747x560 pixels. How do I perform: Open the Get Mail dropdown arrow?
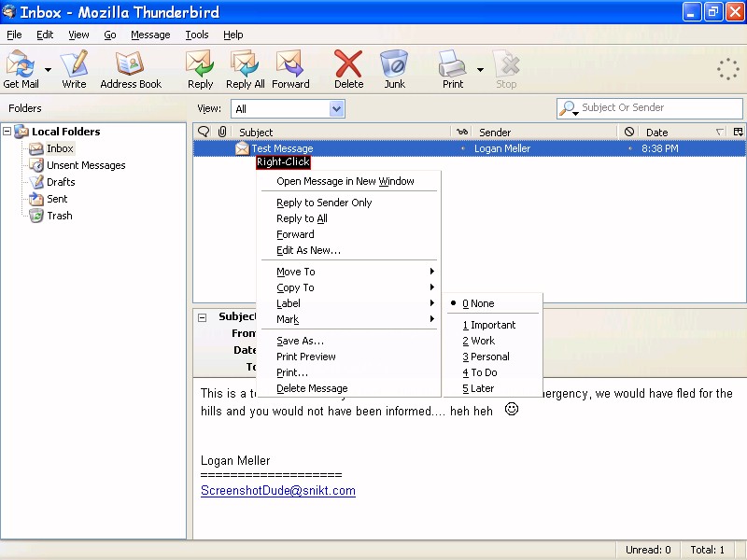click(49, 69)
